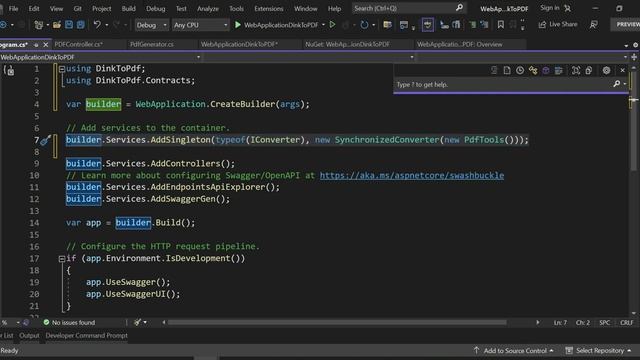This screenshot has height=360, width=640.
Task: Click the split editor window icon
Action: (x=634, y=57)
